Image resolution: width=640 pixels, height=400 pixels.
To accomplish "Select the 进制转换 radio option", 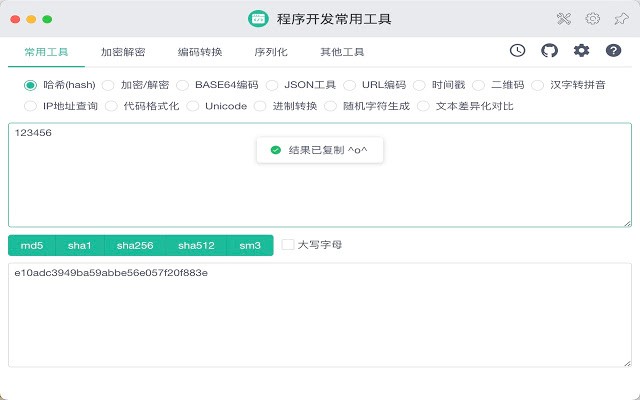I will pyautogui.click(x=260, y=106).
